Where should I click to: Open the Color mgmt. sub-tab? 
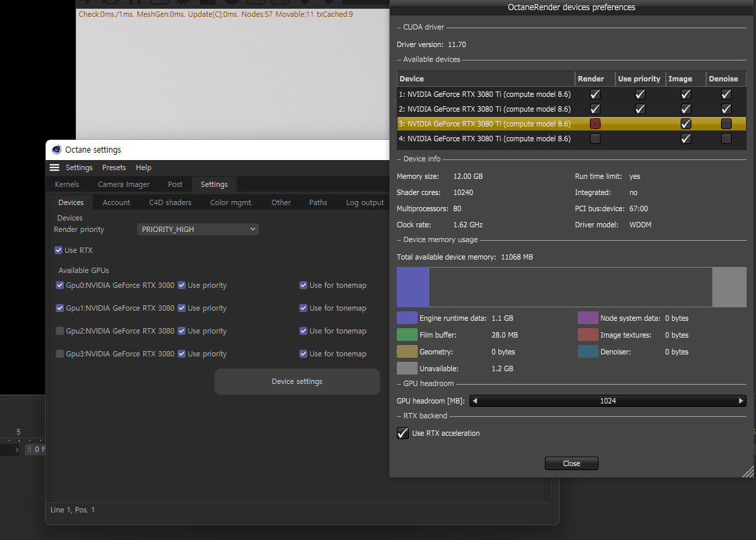tap(231, 202)
